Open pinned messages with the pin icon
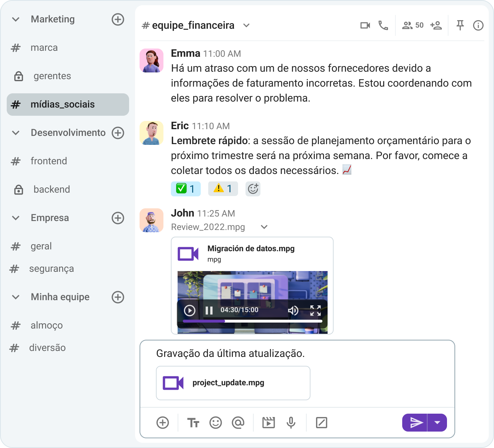Image resolution: width=494 pixels, height=448 pixels. click(460, 25)
